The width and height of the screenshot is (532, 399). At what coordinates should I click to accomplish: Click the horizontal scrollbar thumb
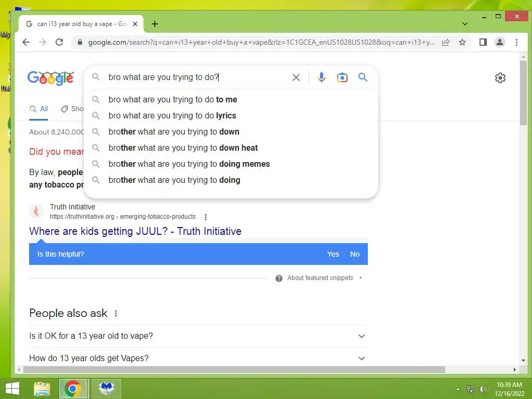click(234, 369)
